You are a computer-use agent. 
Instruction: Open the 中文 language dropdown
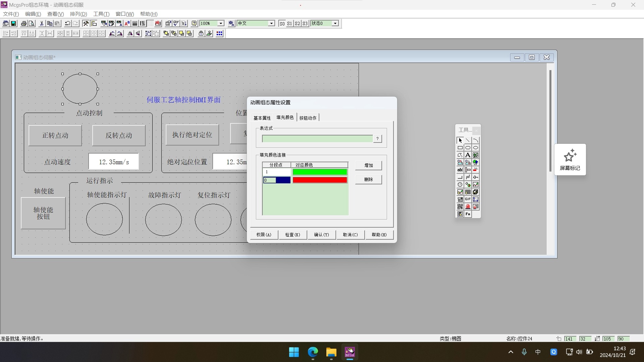(271, 23)
